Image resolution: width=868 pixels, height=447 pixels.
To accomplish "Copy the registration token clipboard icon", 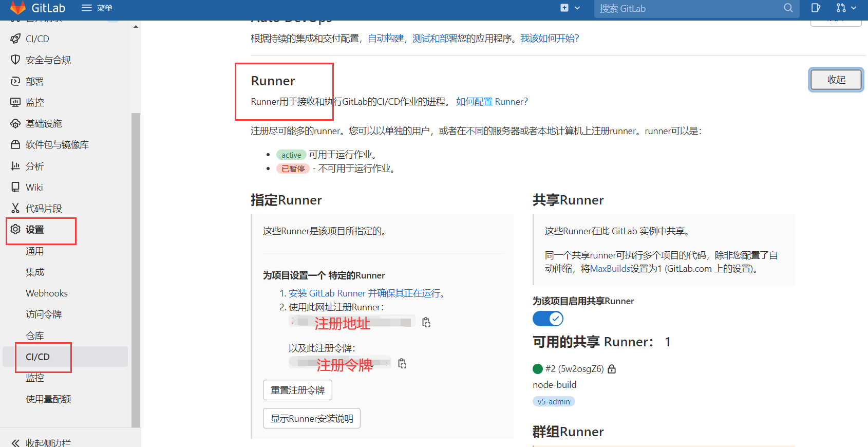I will (402, 364).
